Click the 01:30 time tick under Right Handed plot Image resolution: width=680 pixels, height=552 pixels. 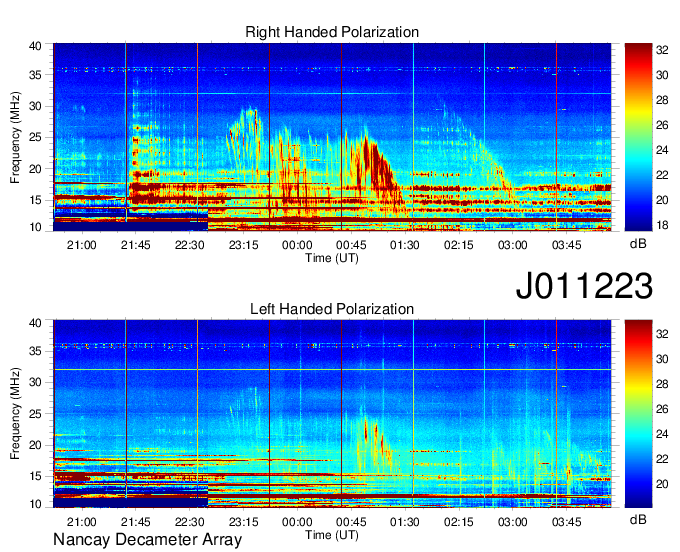click(x=405, y=245)
